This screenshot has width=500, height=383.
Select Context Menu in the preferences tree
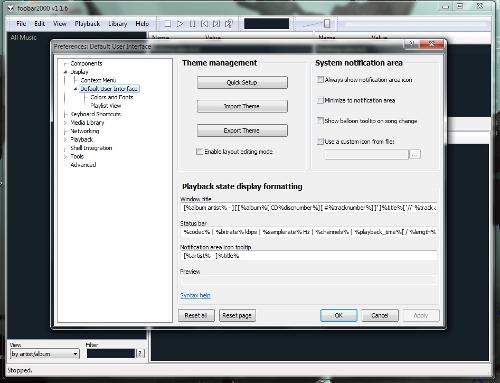tap(98, 80)
